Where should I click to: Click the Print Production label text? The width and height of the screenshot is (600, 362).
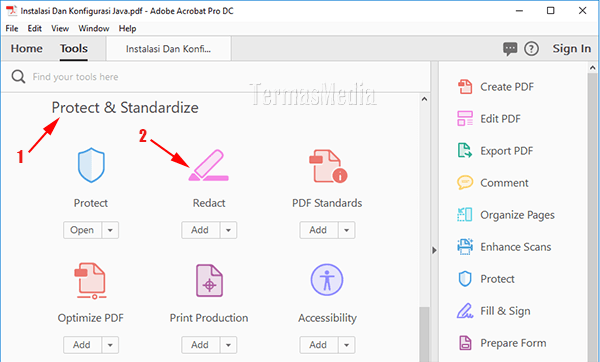tap(209, 318)
